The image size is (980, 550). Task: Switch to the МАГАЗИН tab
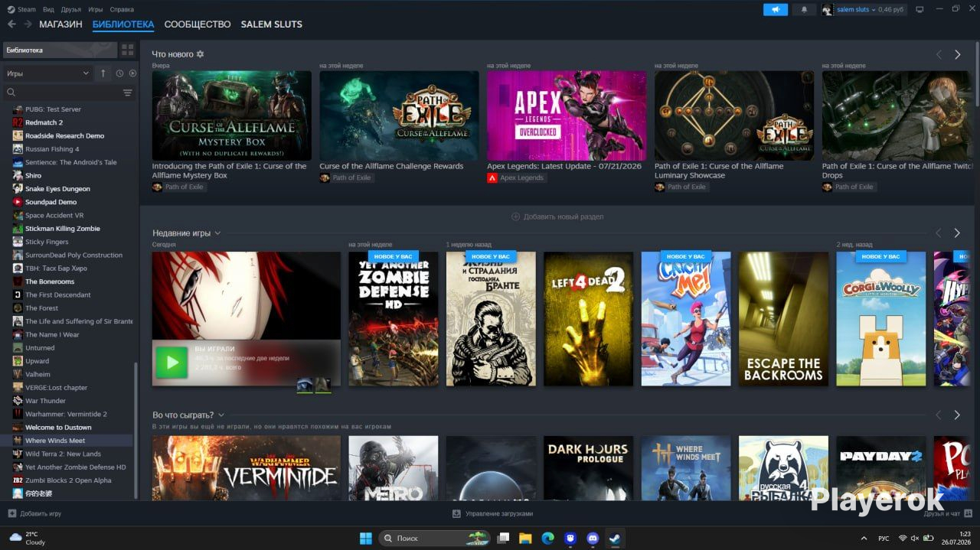[x=60, y=24]
